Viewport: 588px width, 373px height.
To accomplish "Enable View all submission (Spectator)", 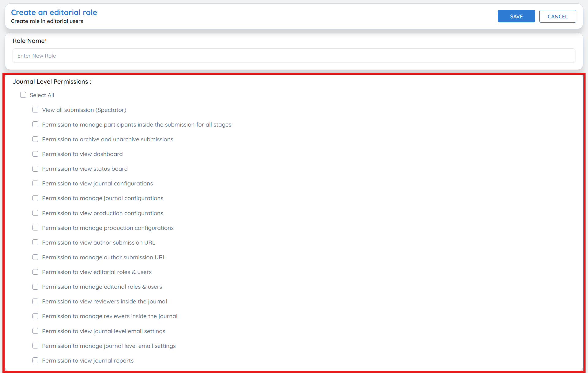I will coord(36,110).
